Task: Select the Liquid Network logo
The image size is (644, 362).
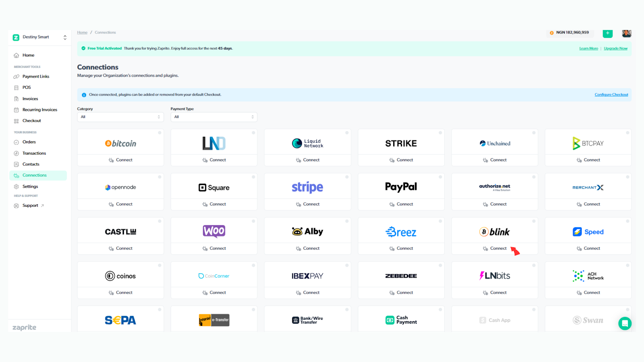Action: click(x=308, y=143)
